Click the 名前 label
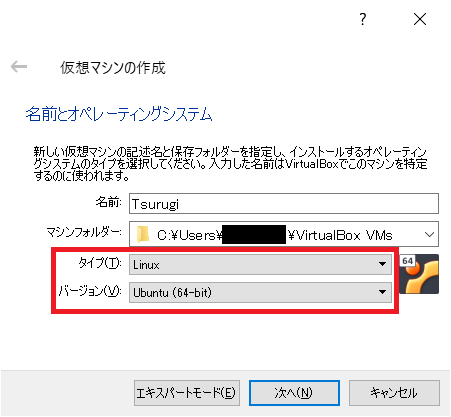451x417 pixels. pyautogui.click(x=109, y=202)
